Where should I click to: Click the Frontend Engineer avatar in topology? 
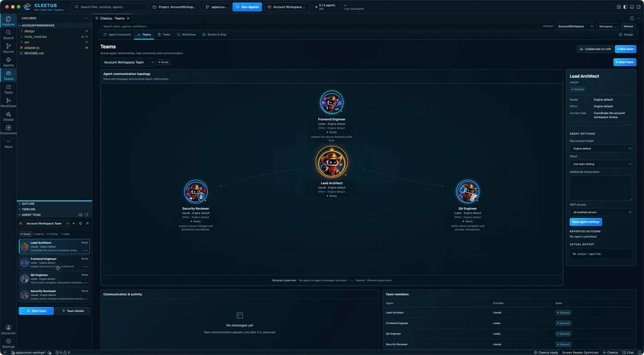331,103
